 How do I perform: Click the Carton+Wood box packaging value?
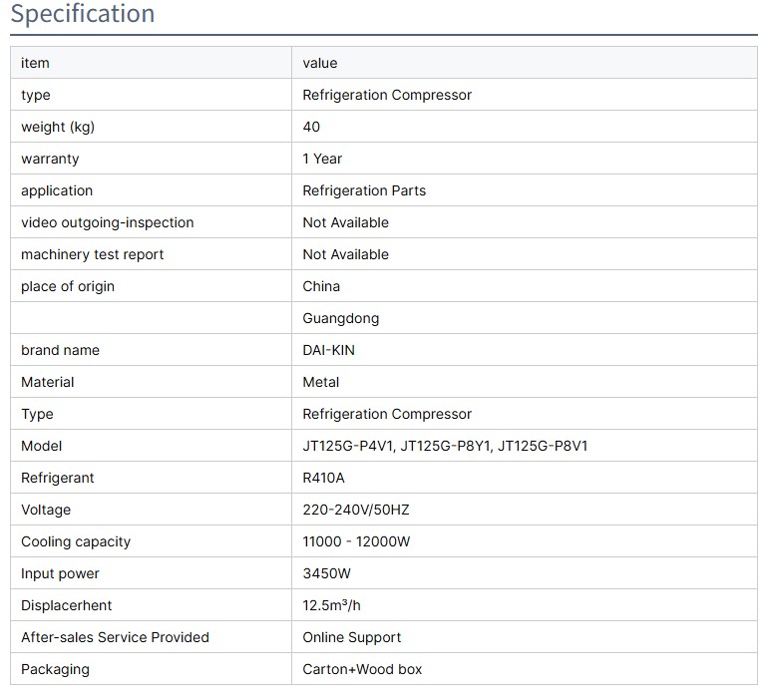(x=362, y=669)
